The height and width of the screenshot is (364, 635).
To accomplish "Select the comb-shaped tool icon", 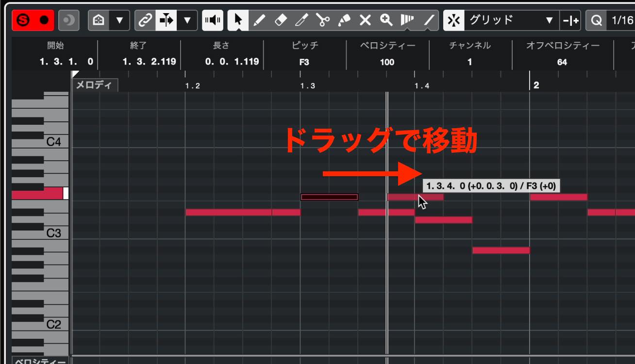I will [407, 20].
